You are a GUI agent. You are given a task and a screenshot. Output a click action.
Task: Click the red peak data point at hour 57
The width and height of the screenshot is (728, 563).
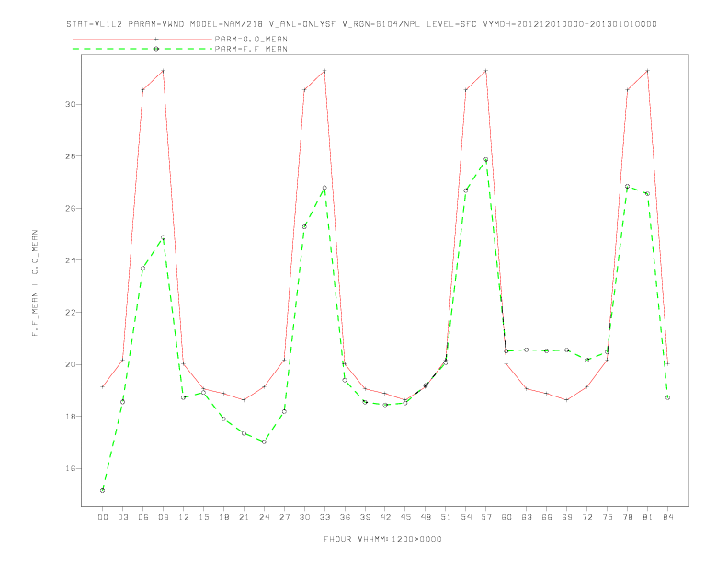[486, 71]
